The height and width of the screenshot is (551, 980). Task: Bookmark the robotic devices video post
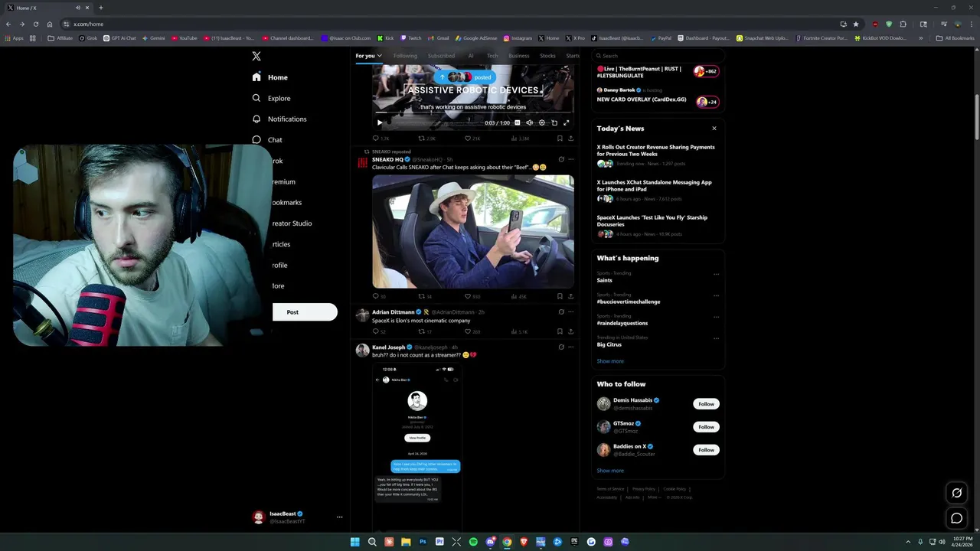[560, 139]
